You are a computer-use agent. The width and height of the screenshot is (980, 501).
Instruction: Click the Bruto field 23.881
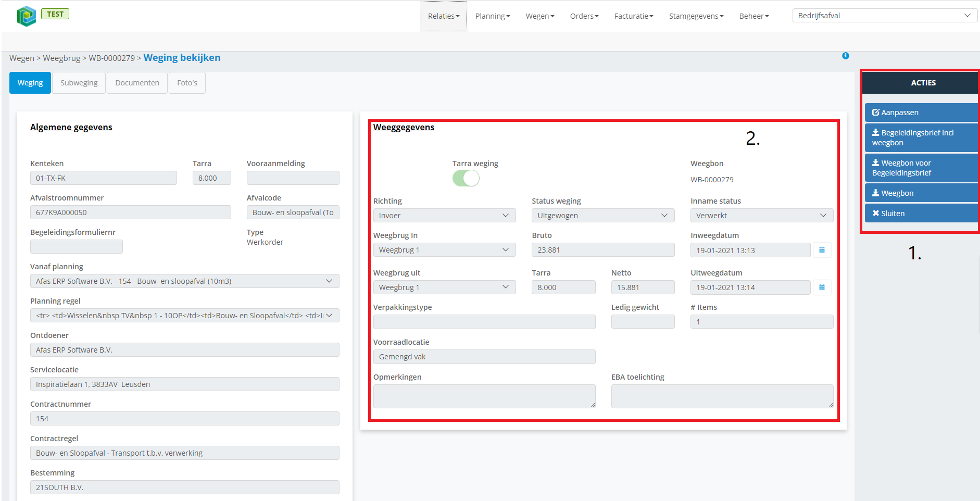[x=603, y=250]
